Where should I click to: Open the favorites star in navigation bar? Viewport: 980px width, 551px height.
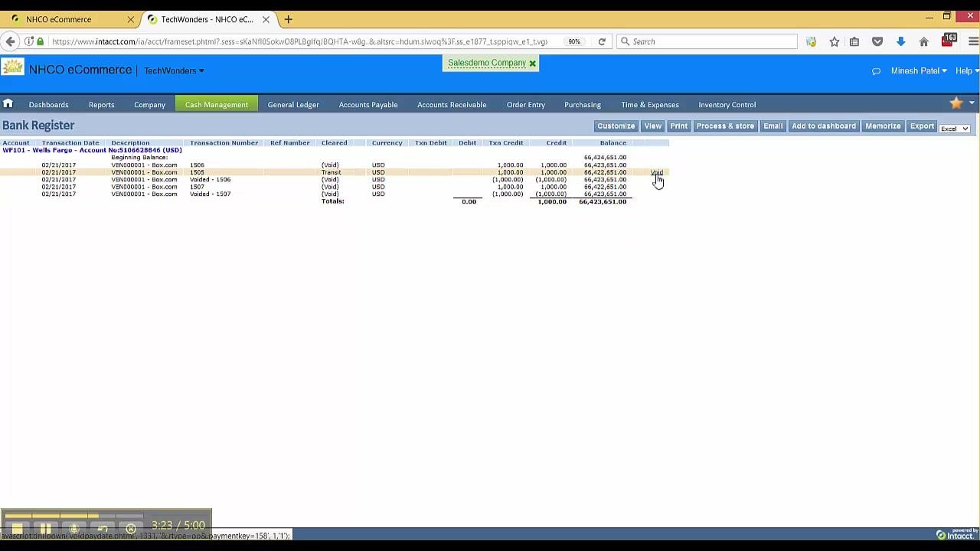[955, 103]
